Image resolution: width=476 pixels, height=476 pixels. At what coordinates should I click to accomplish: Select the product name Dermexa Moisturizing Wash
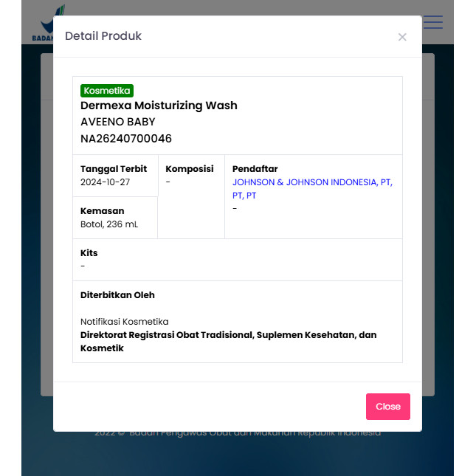coord(159,106)
